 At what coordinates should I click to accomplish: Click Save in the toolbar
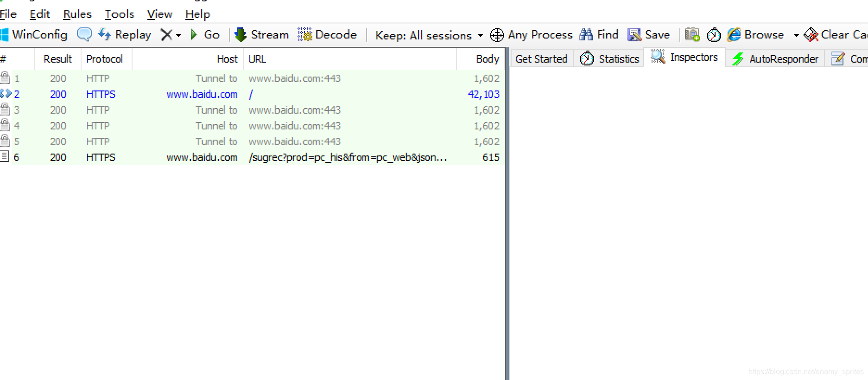(649, 35)
